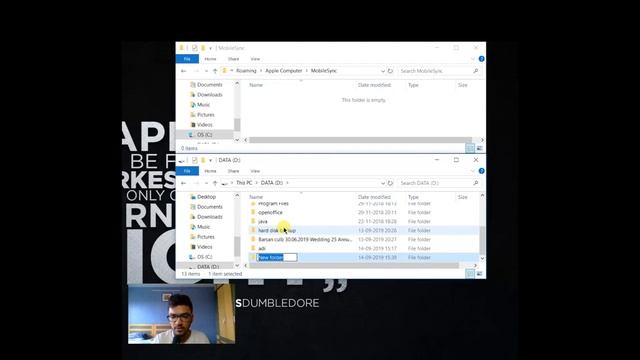Sort by Name column in MobileSync window
Screen dimensions: 640x360
tap(256, 85)
